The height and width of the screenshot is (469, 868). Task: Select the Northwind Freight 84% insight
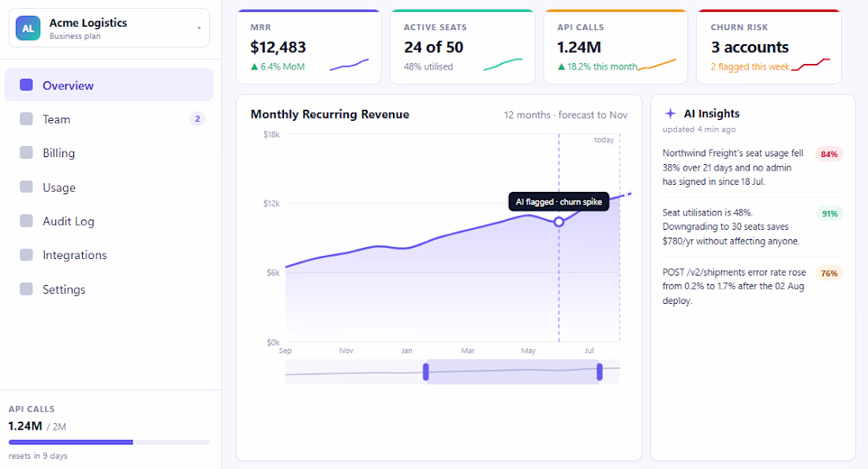pos(753,167)
